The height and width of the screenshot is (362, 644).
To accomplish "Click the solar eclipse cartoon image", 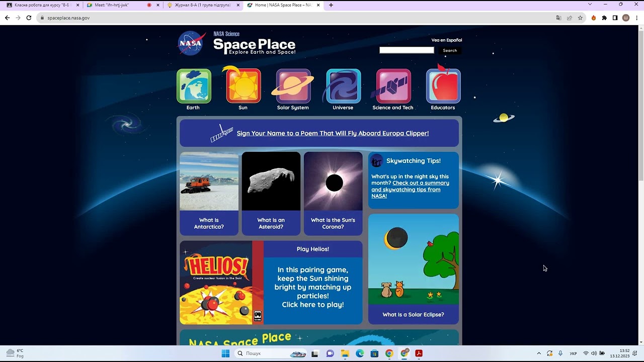I will coord(414,259).
